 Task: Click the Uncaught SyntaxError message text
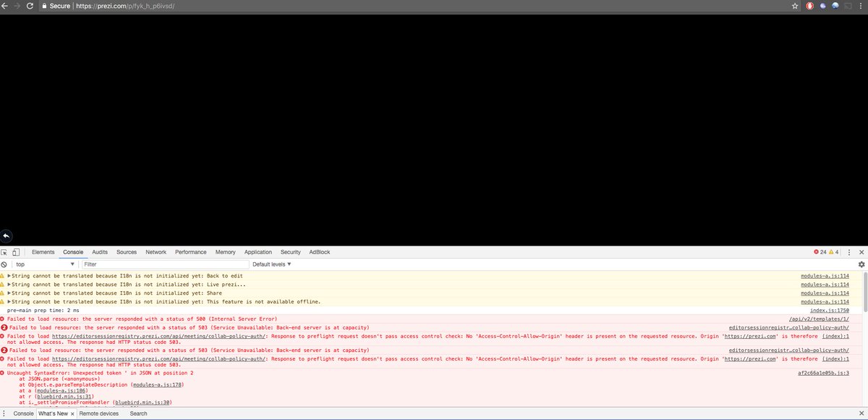(x=100, y=373)
